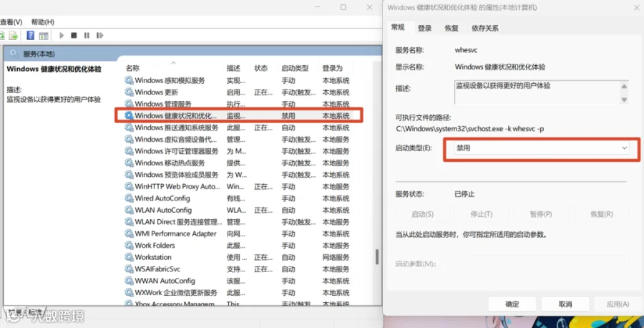Click the gear icon of Workstation service
This screenshot has height=328, width=644.
129,257
